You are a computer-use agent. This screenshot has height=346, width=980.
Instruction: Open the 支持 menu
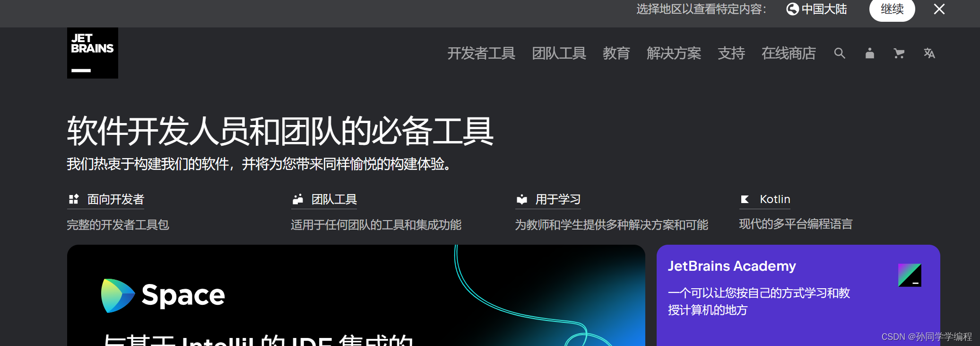pyautogui.click(x=731, y=53)
